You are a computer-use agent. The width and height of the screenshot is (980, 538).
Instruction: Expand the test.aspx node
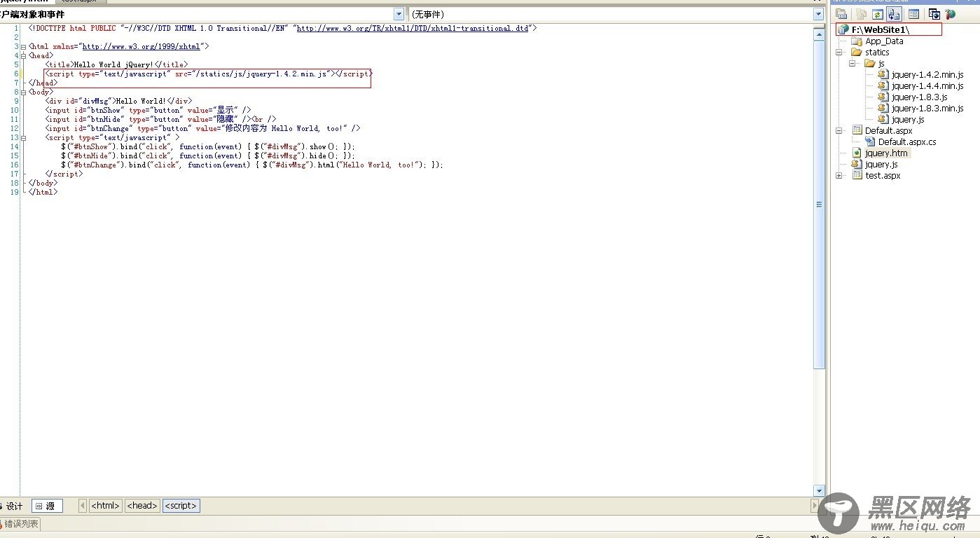(839, 176)
